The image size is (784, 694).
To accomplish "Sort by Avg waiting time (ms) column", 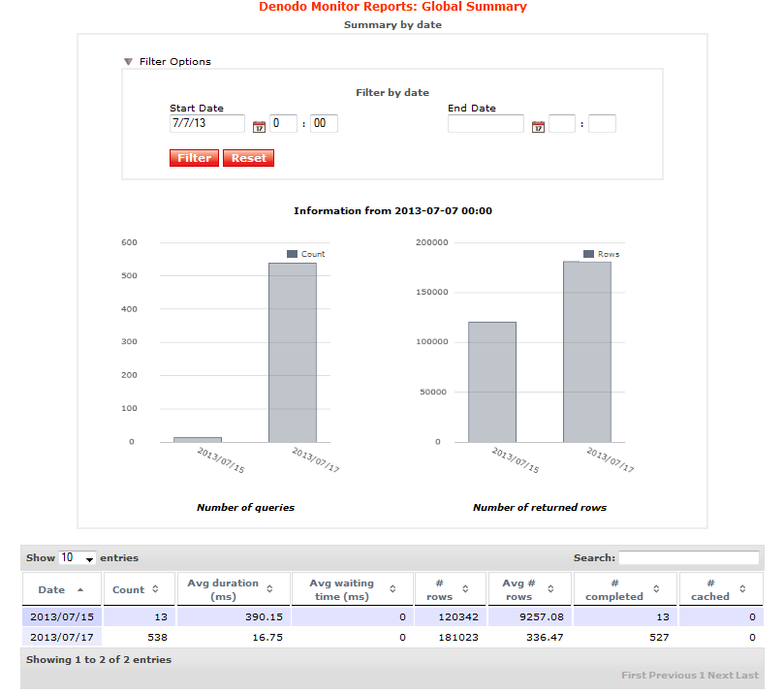I will [353, 589].
